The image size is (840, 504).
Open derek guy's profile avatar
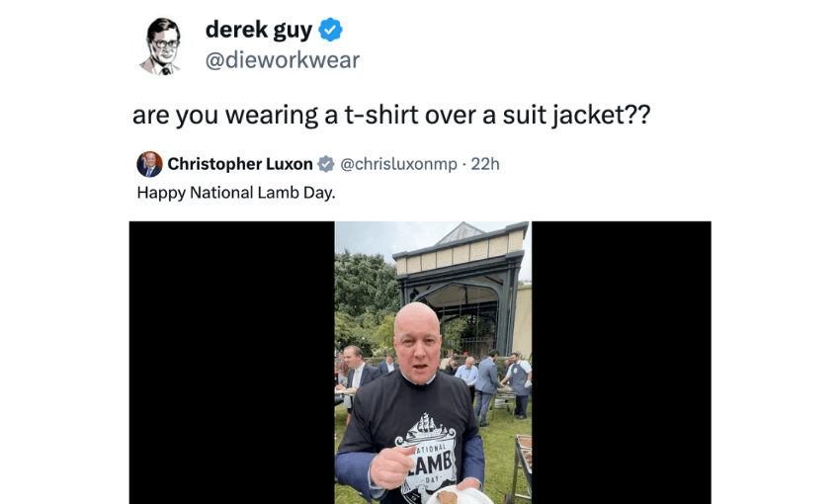[x=163, y=46]
